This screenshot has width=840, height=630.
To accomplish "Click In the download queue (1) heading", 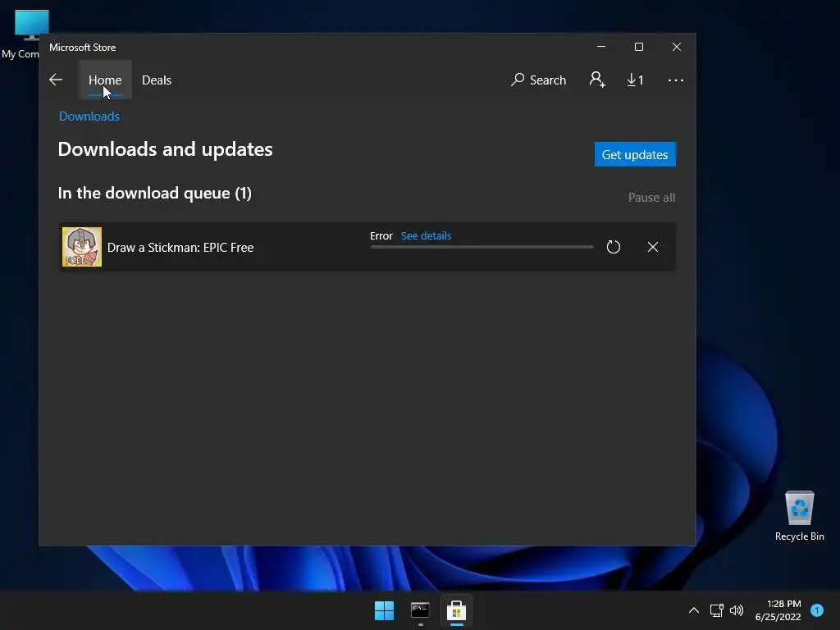I will click(155, 194).
